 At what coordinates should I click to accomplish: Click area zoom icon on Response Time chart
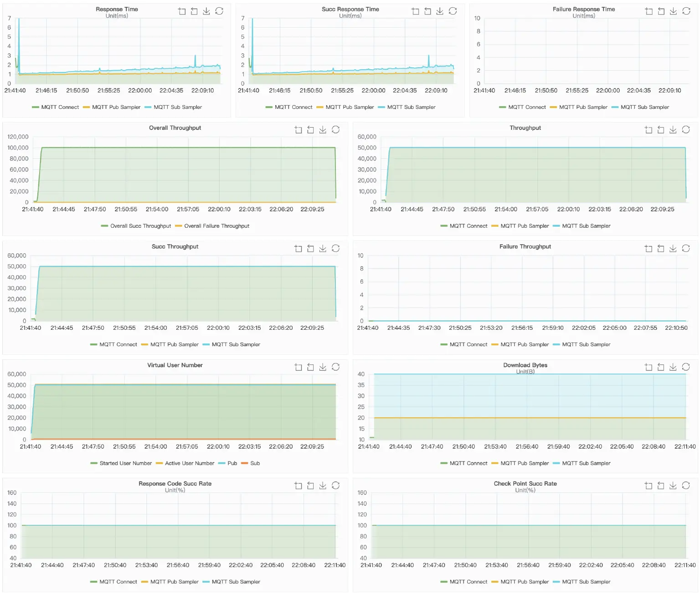(182, 11)
